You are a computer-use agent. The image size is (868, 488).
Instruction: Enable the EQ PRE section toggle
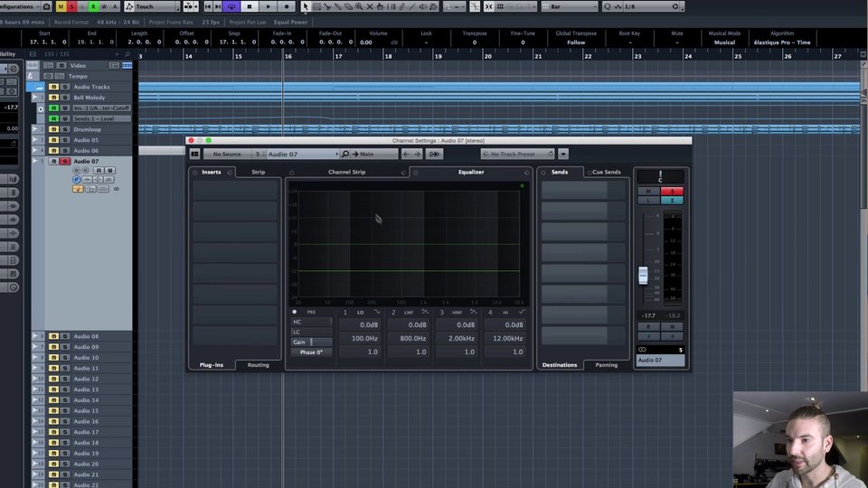point(295,312)
